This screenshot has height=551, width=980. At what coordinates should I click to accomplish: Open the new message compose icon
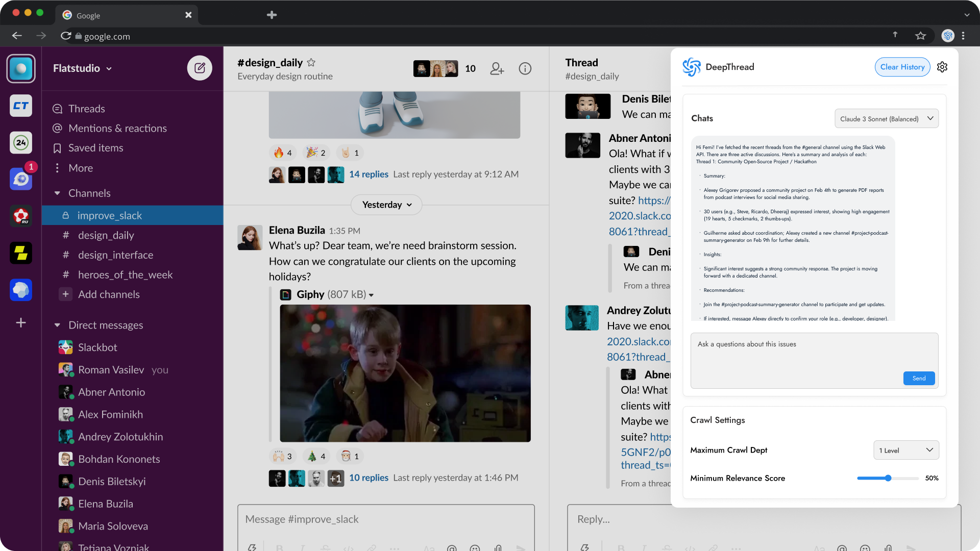coord(200,67)
